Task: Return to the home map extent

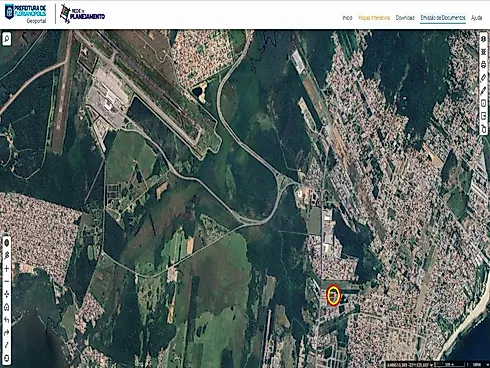Action: 7,307
